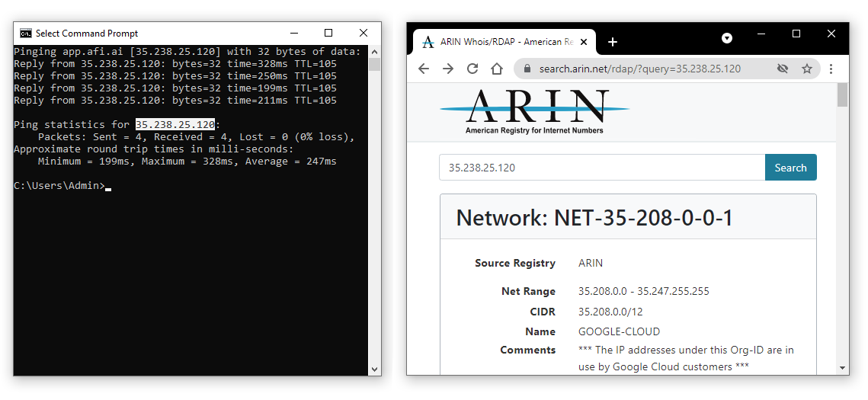Click the Source Registry value ARIN

[591, 264]
